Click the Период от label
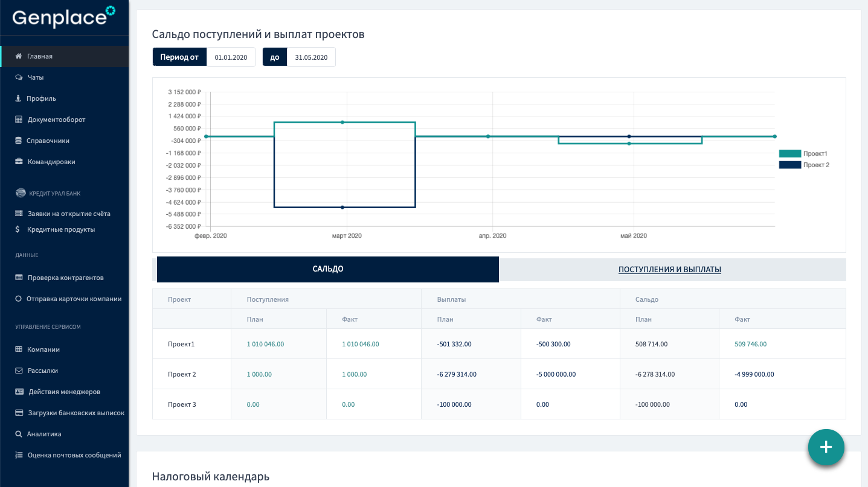Viewport: 868px width, 487px height. coord(179,57)
